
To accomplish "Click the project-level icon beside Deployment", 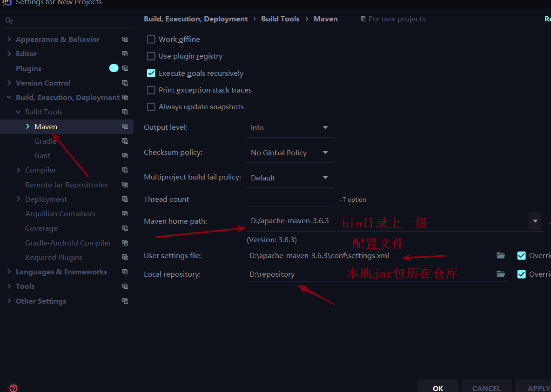I will click(x=125, y=199).
